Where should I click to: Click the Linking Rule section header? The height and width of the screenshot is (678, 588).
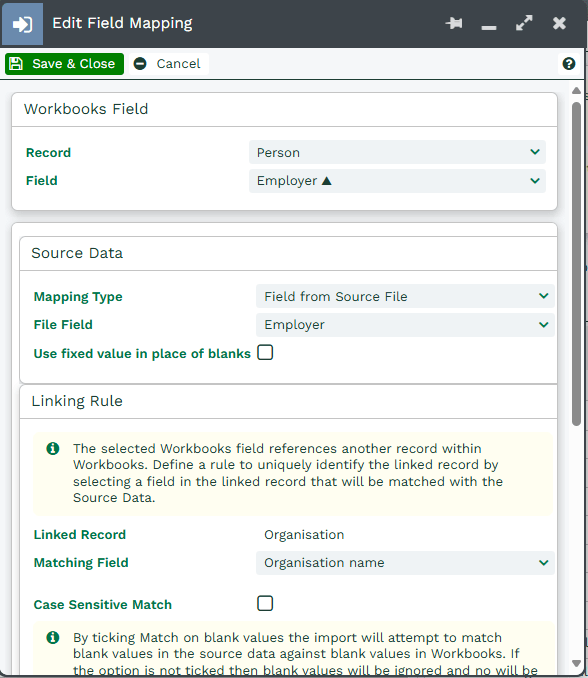click(x=288, y=401)
